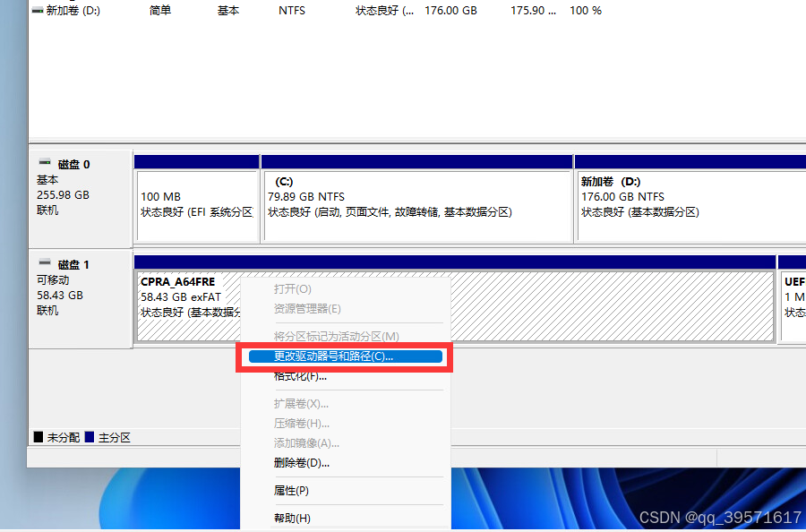Open 属性(P) from context menu

point(291,491)
